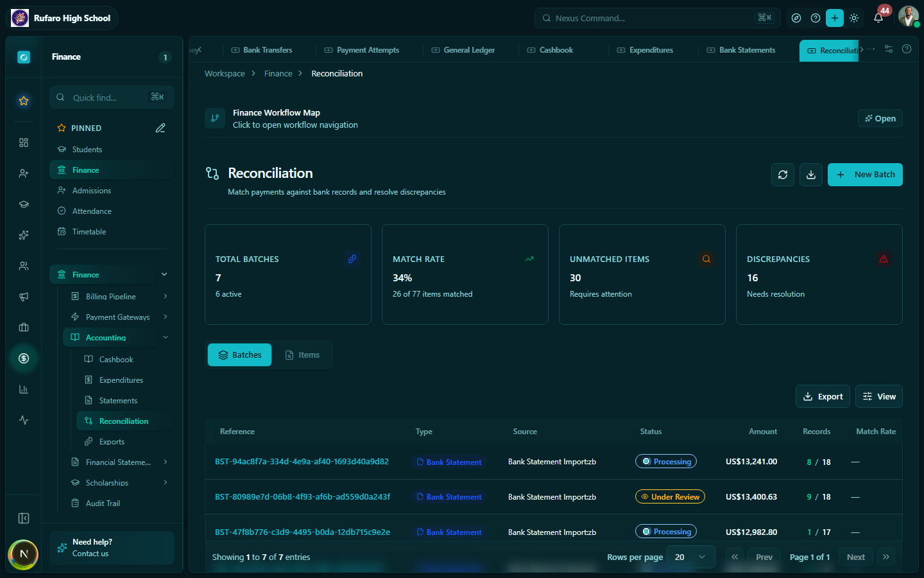The width and height of the screenshot is (924, 578).
Task: Expand Payment Gateways submenu
Action: click(166, 317)
